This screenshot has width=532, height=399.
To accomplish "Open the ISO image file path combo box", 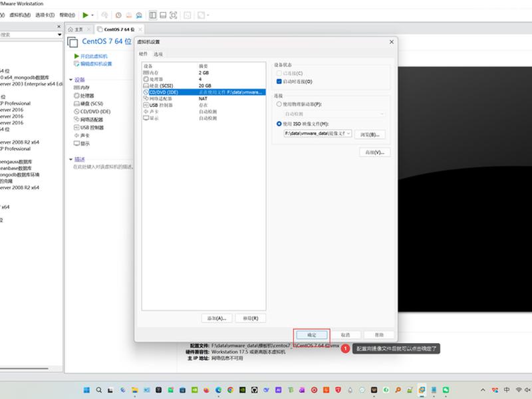I will pyautogui.click(x=318, y=134).
